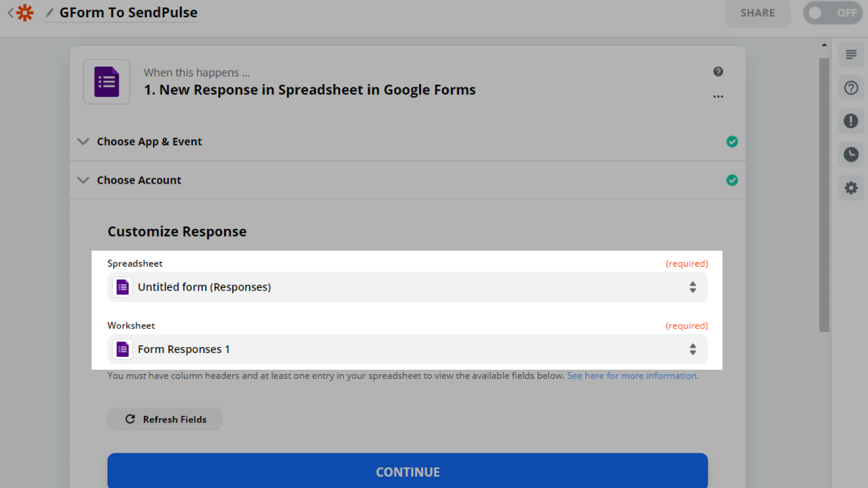The image size is (868, 488).
Task: Open the task history clock icon
Action: [x=851, y=155]
